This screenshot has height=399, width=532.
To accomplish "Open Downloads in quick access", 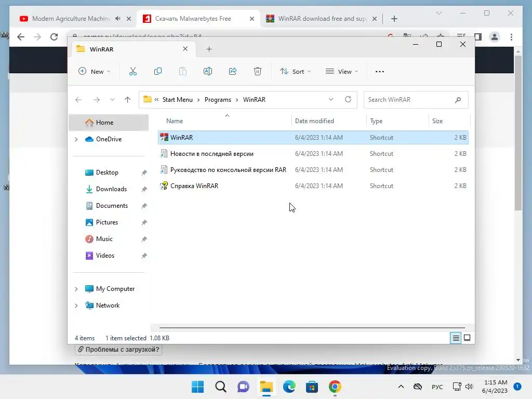I will (x=111, y=189).
